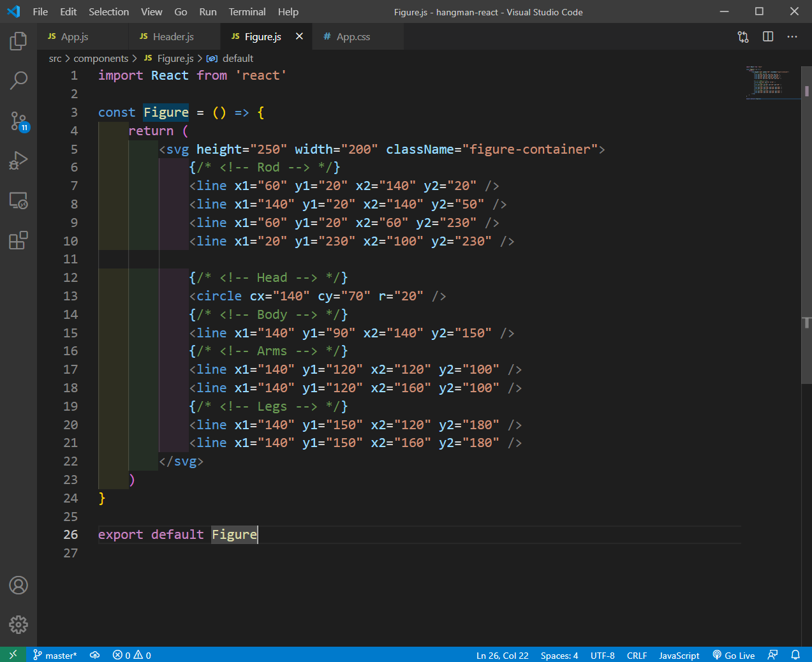Screen dimensions: 812x662
Task: Change indentation via Spaces: 4
Action: (x=559, y=655)
